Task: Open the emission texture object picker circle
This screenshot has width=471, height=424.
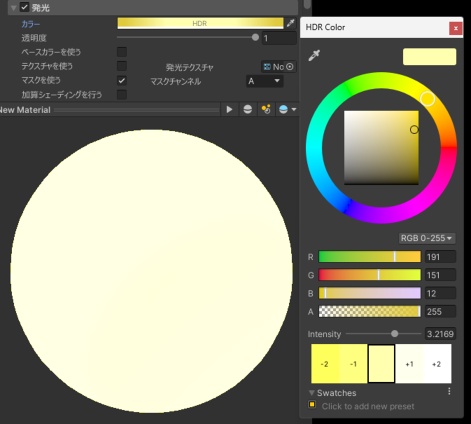Action: tap(290, 67)
